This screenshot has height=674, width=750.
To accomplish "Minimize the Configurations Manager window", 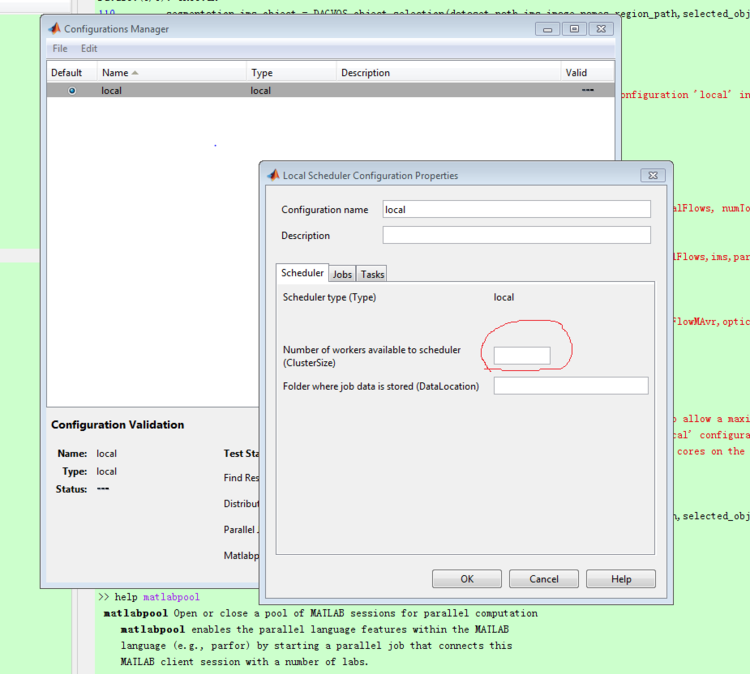I will point(547,29).
